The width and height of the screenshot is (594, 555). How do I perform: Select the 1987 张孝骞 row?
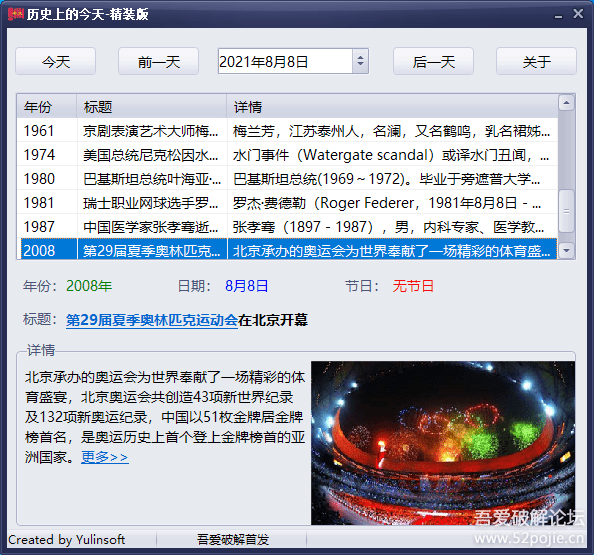(x=287, y=227)
